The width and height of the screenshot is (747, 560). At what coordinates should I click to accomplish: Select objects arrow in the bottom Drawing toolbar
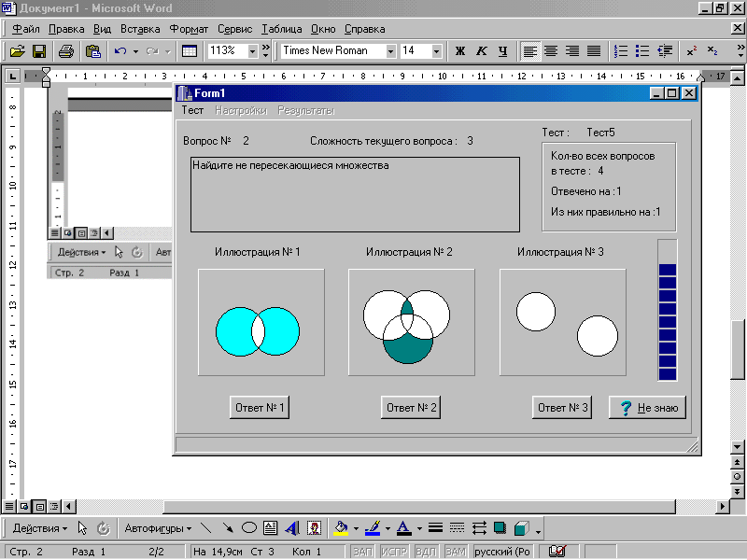point(82,528)
